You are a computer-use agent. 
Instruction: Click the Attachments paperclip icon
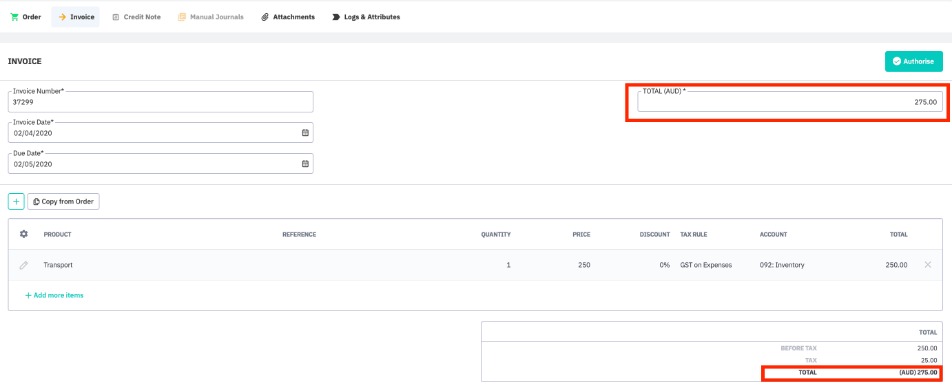click(x=265, y=17)
